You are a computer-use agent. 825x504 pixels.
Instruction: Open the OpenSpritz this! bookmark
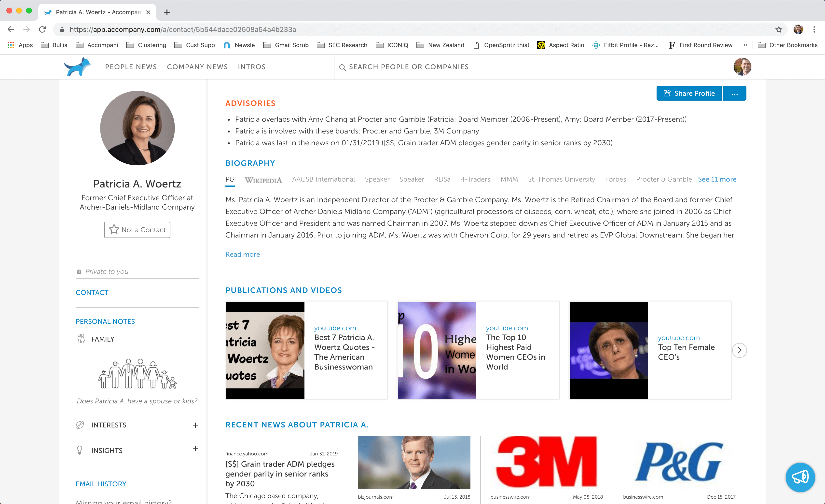(x=501, y=45)
